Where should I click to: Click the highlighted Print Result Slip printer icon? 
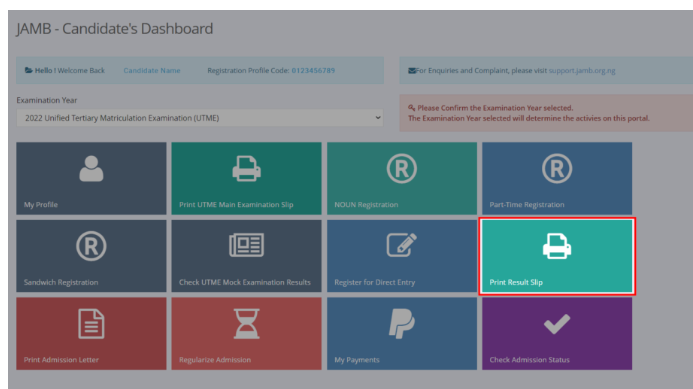[557, 246]
